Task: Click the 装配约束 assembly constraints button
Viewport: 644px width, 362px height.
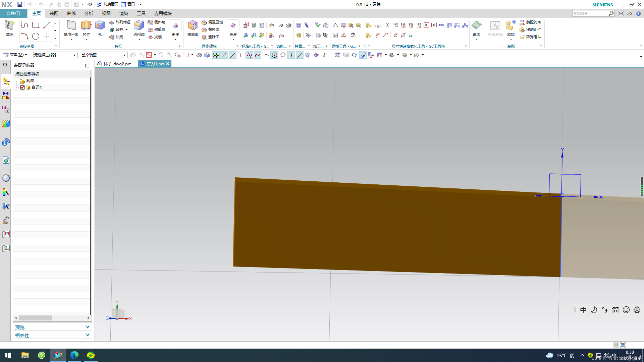Action: pos(531,22)
